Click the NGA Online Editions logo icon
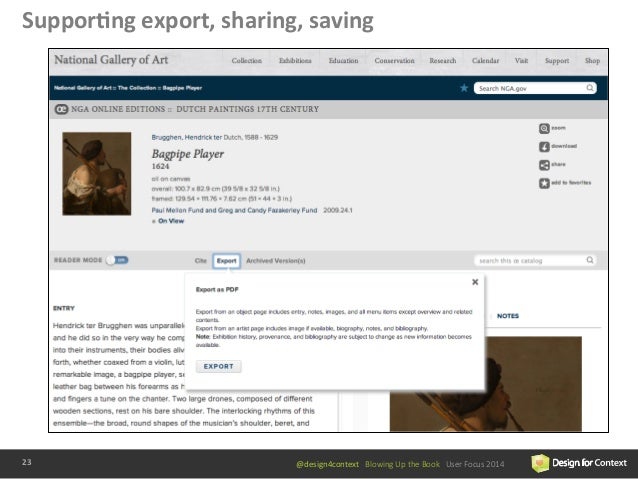 click(61, 109)
